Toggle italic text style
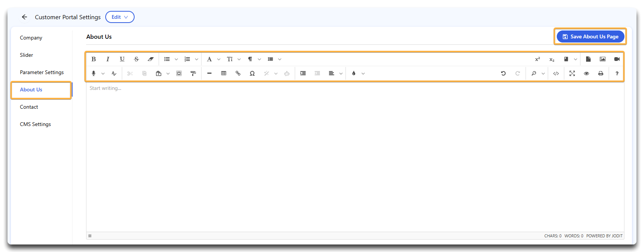 (108, 59)
